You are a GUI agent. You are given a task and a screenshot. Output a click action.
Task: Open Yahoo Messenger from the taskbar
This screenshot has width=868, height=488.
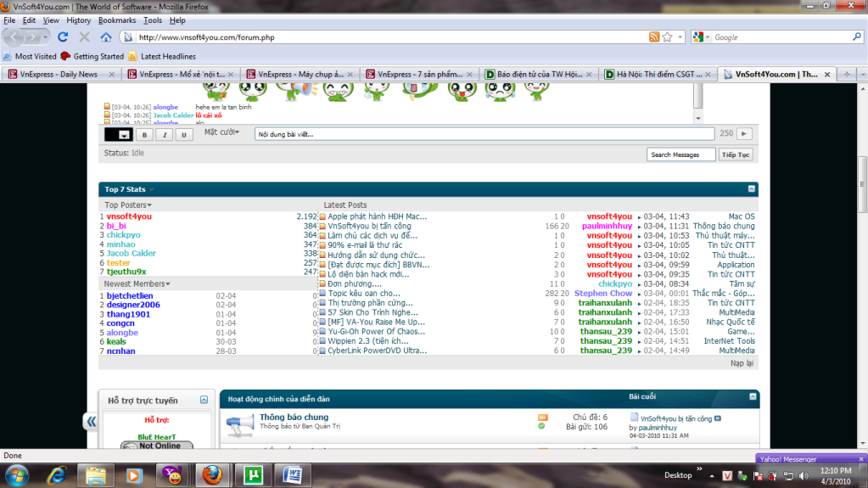(173, 475)
